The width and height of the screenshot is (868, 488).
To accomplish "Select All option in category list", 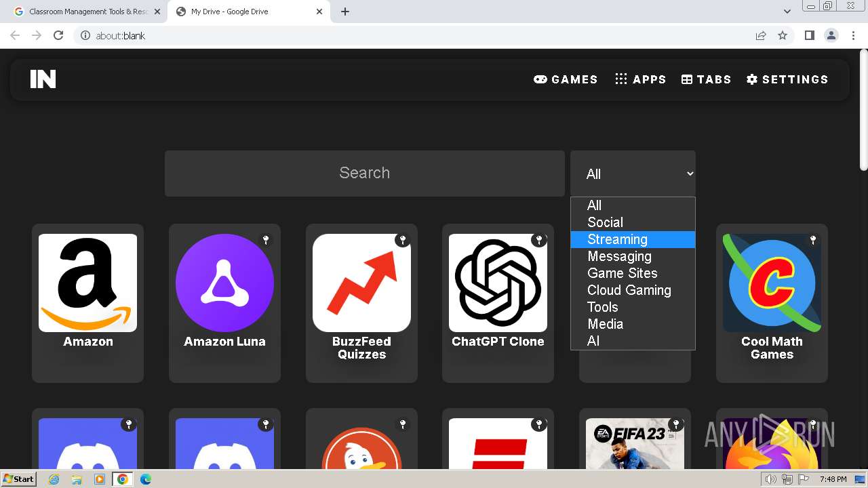I will 633,205.
